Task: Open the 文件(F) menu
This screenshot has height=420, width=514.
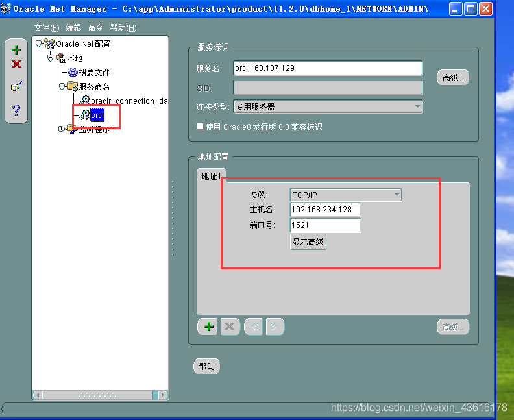Action: point(47,28)
